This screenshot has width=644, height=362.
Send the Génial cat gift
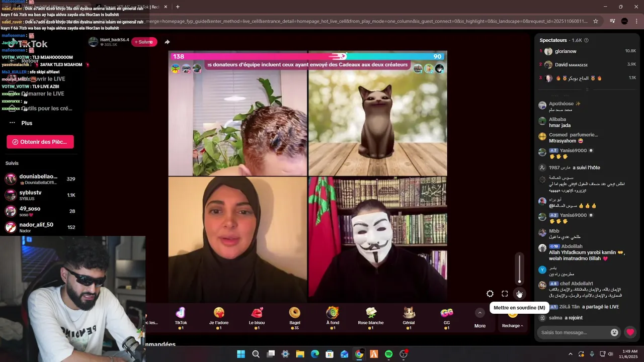click(x=409, y=318)
